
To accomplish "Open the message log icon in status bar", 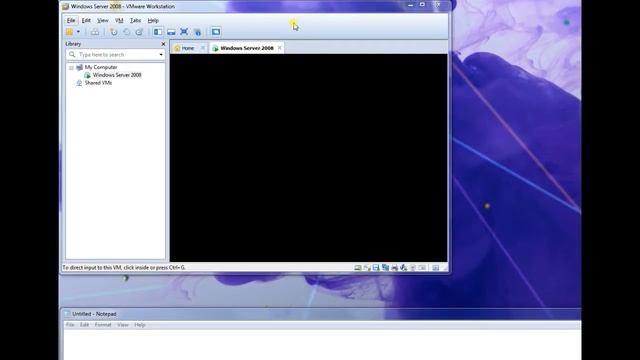I will click(436, 268).
